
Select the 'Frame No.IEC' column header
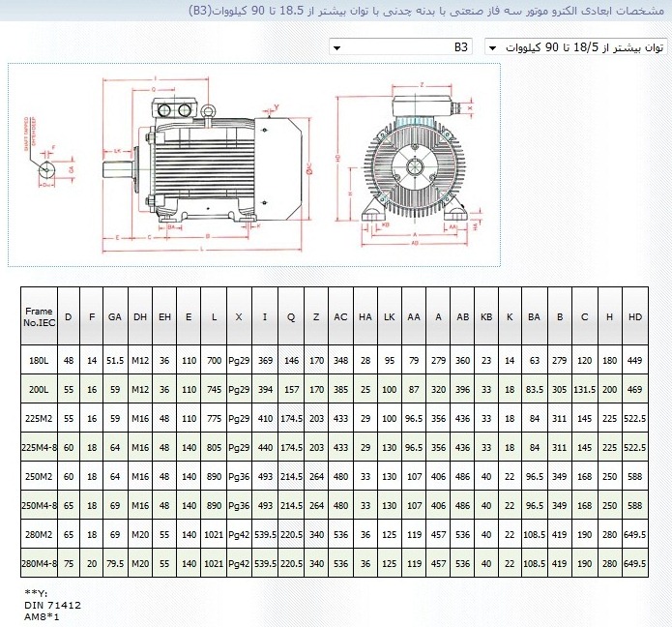[x=39, y=316]
